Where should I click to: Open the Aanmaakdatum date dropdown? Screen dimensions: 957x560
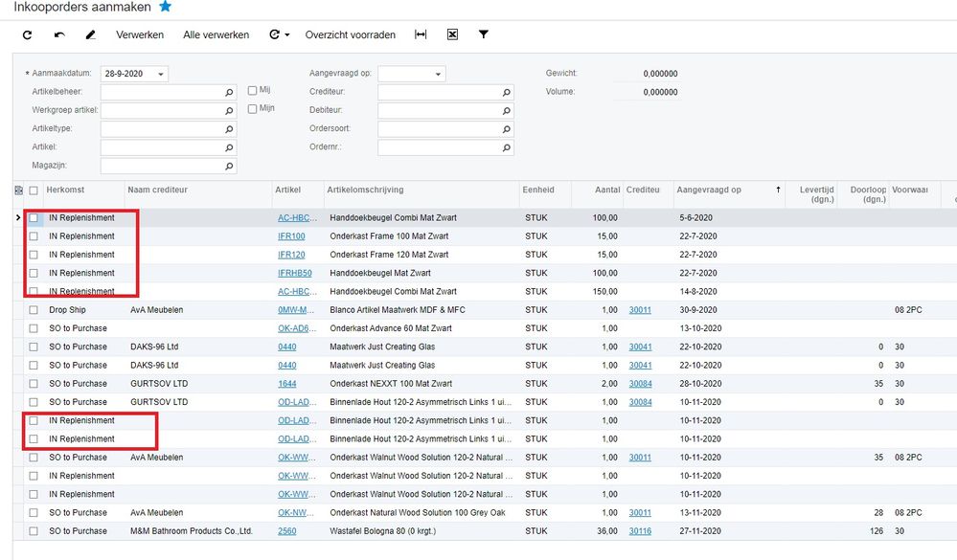pyautogui.click(x=160, y=75)
